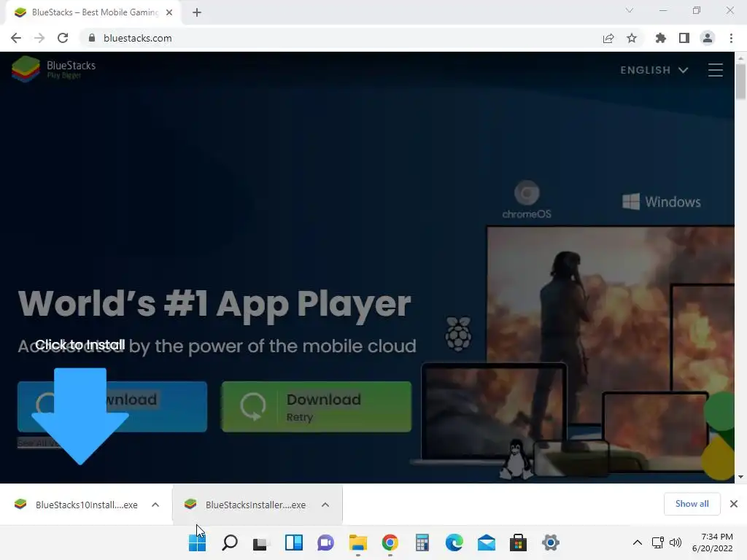Click the scrollbar down arrow
This screenshot has width=747, height=560.
tap(740, 477)
